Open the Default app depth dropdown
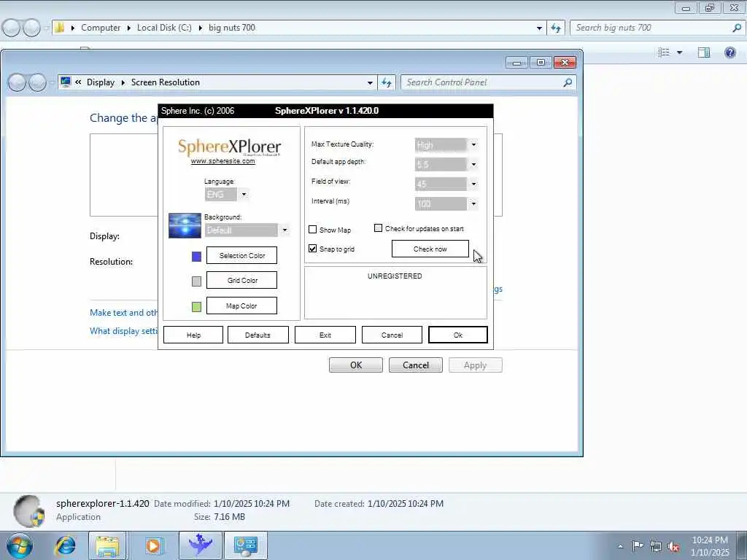The height and width of the screenshot is (560, 747). [473, 164]
